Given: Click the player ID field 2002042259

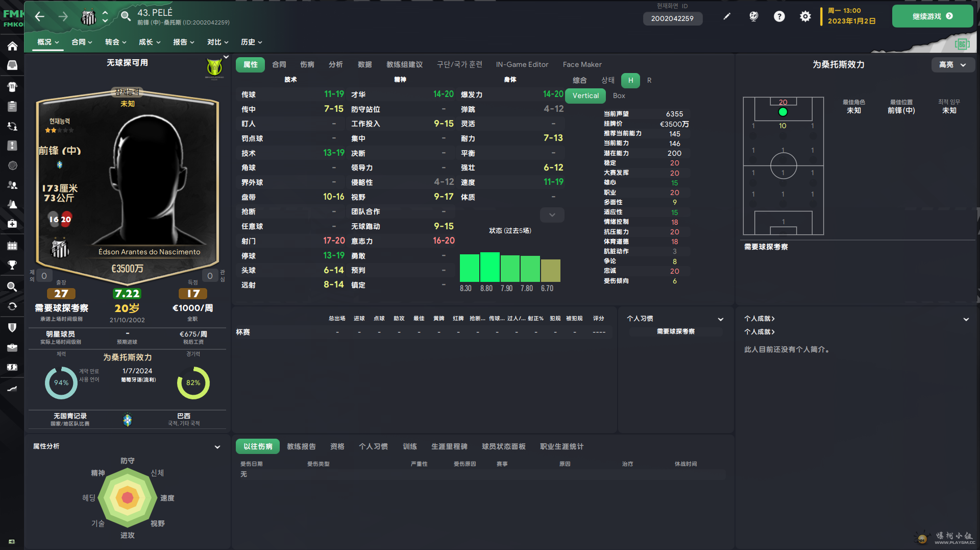Looking at the screenshot, I should [x=672, y=18].
